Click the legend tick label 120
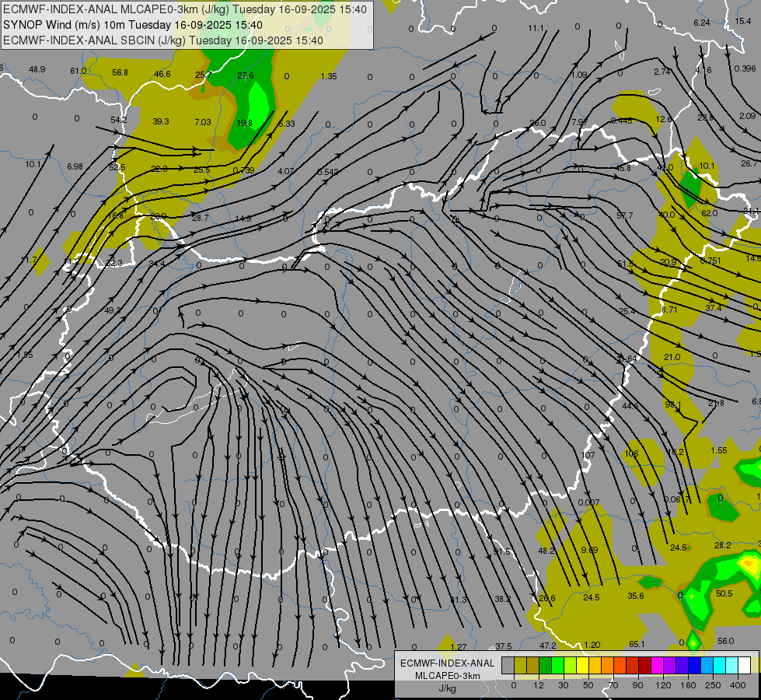This screenshot has width=761, height=700. coord(664,685)
